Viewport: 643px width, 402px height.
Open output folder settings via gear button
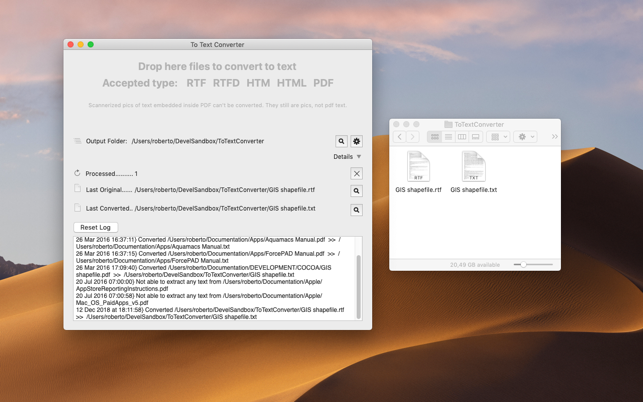coord(356,141)
